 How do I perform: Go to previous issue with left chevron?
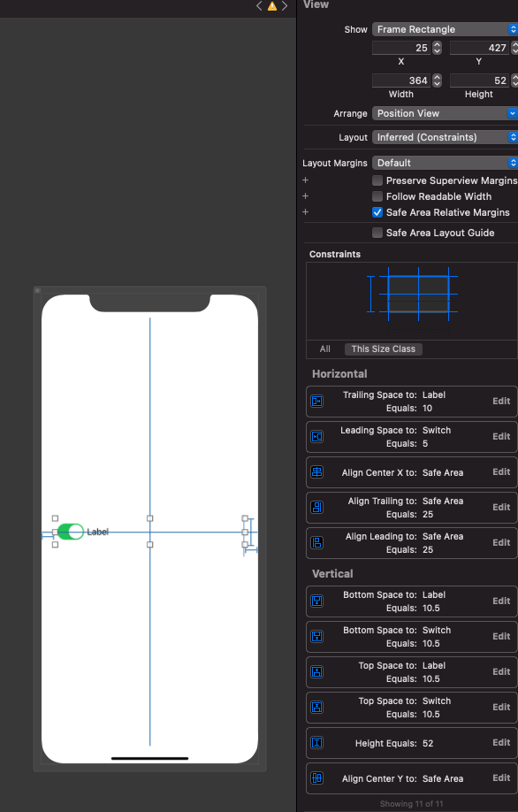(259, 6)
